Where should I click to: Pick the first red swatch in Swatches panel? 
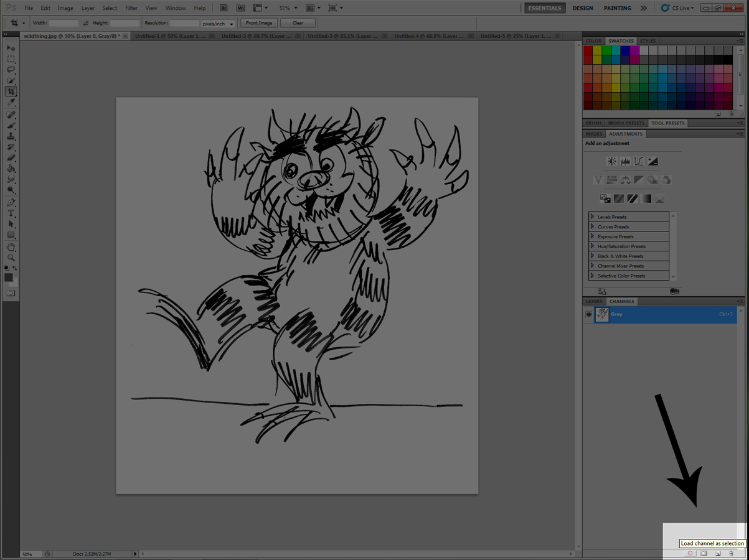[x=588, y=50]
